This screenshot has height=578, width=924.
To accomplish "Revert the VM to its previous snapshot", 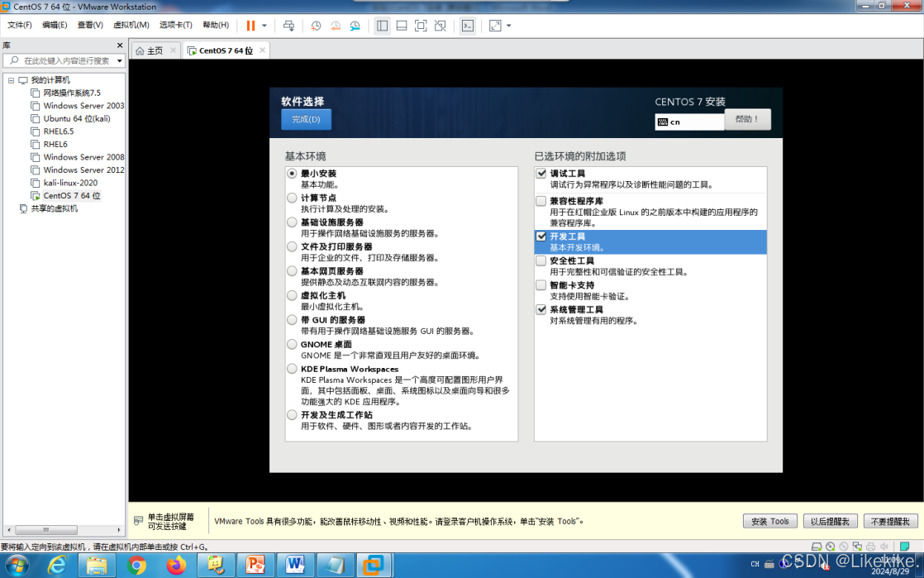I will tap(336, 26).
